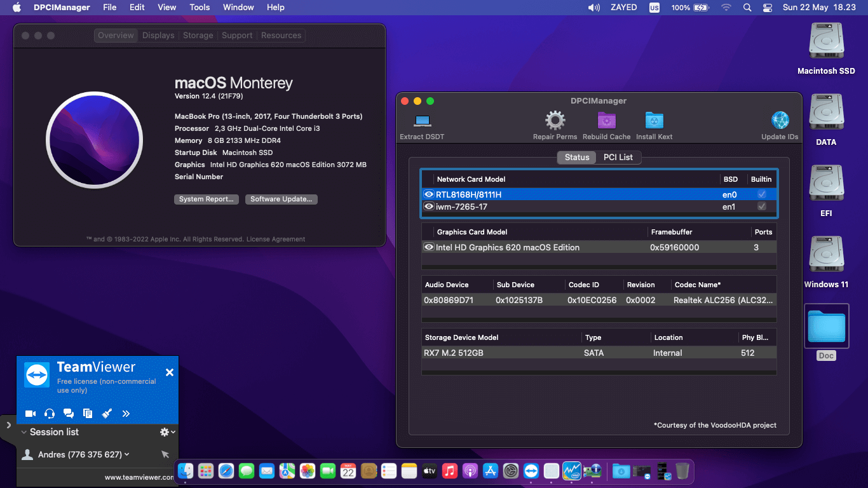Open Control Center in menu bar
This screenshot has height=488, width=868.
(768, 8)
